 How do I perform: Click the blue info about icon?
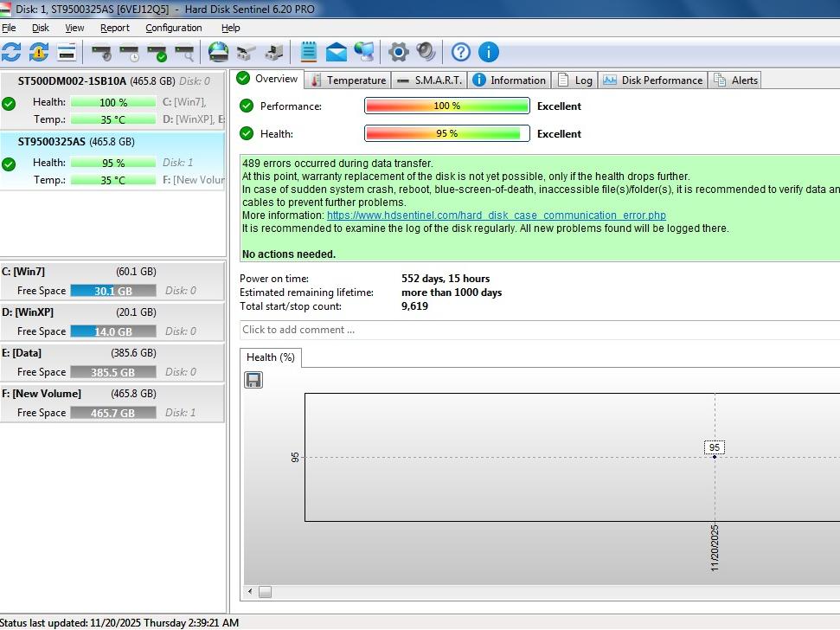489,52
